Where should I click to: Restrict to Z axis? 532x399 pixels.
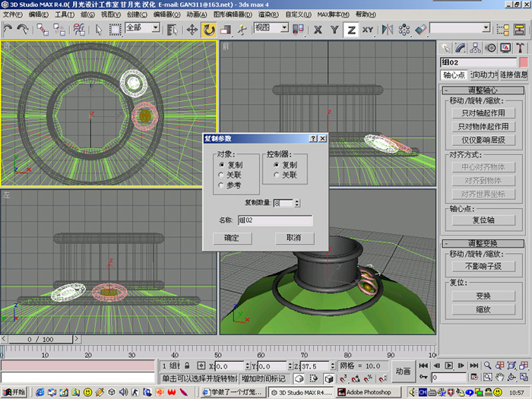tap(351, 30)
